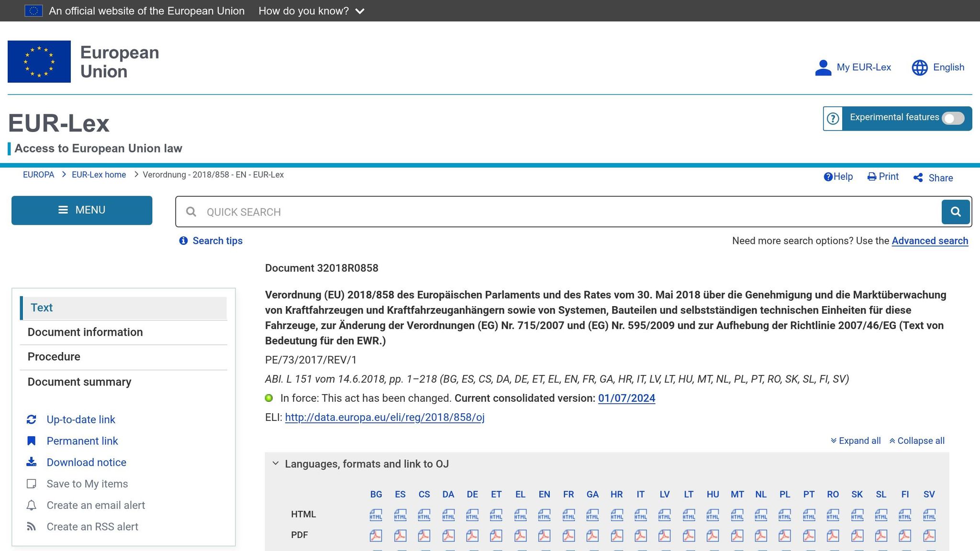Toggle Experimental features switch
Image resolution: width=980 pixels, height=551 pixels.
[953, 119]
